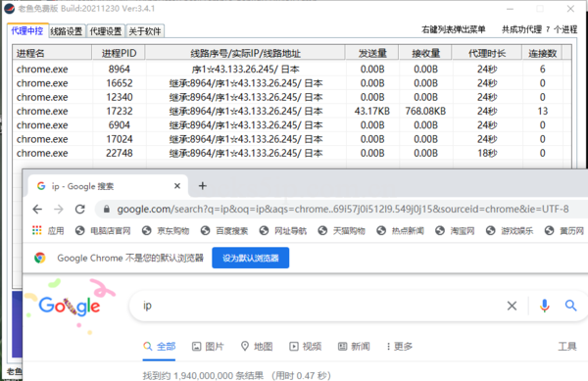The image size is (588, 381).
Task: Switch to 地图 map results
Action: 257,346
